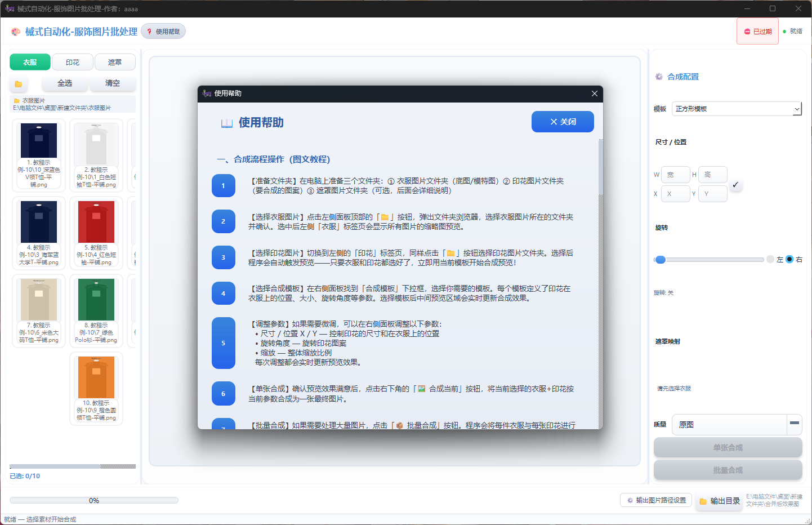The image size is (812, 525).
Task: Click the H 高 height input field
Action: [713, 175]
